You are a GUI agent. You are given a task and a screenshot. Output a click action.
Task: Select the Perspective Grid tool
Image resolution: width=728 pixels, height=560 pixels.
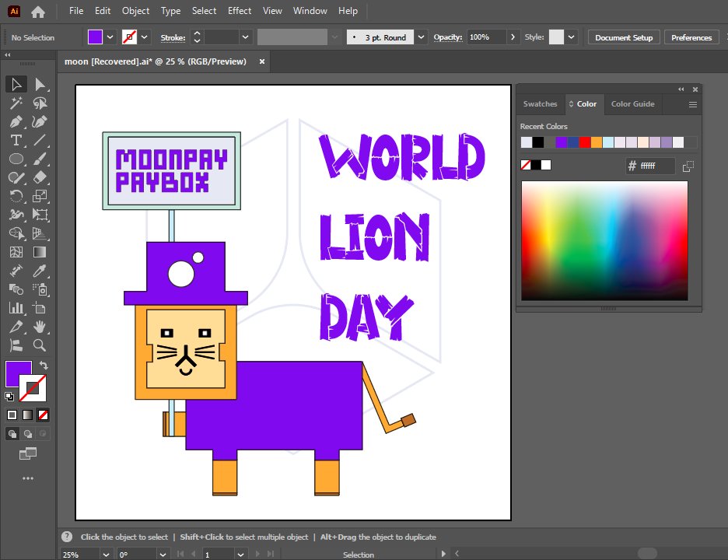(x=40, y=233)
